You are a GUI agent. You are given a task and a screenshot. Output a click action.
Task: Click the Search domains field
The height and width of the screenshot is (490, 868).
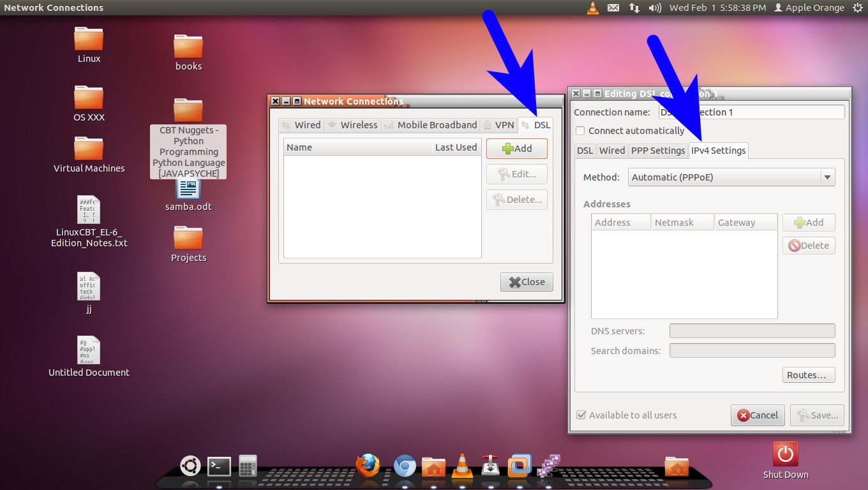tap(752, 350)
